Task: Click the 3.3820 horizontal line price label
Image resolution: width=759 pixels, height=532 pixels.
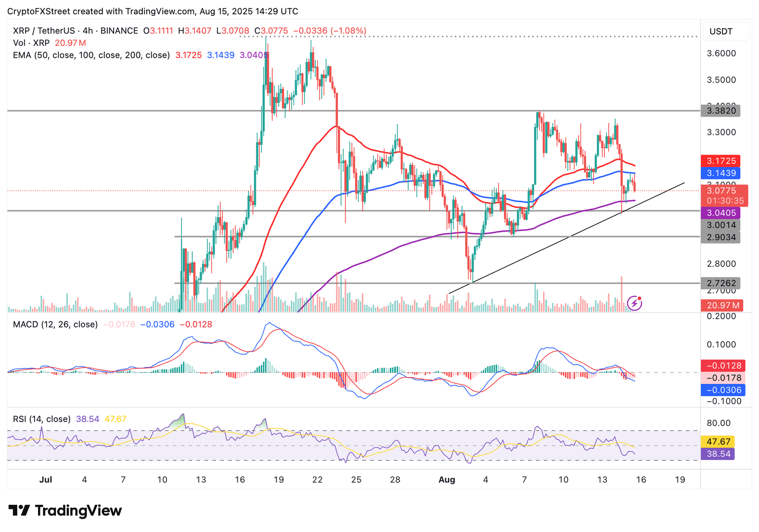Action: pos(721,111)
